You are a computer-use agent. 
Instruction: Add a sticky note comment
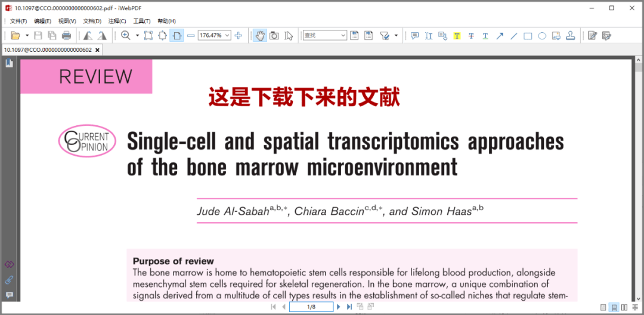point(414,36)
